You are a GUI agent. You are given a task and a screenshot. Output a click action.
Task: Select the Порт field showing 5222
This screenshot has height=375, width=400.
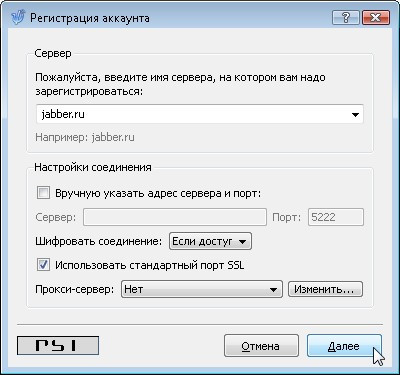(x=336, y=217)
